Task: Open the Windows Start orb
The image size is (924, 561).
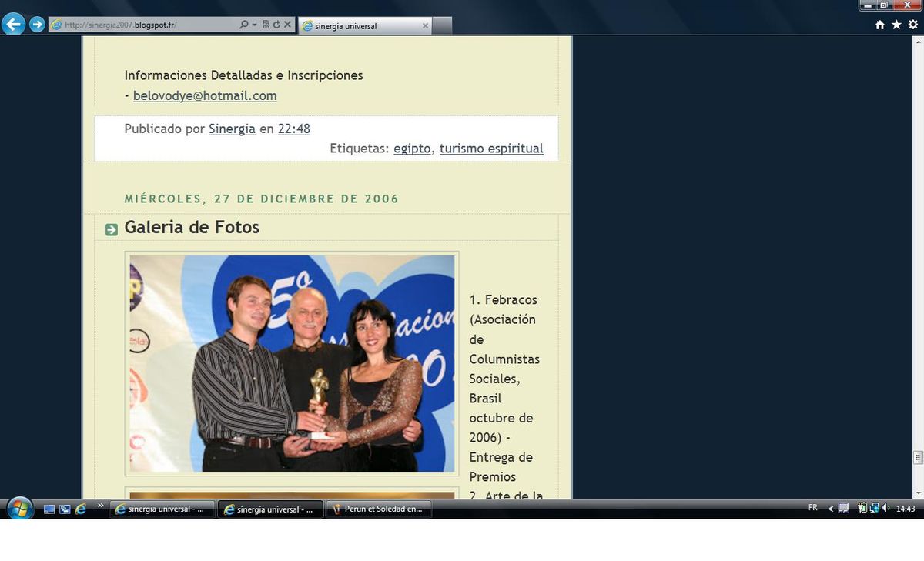Action: point(18,509)
